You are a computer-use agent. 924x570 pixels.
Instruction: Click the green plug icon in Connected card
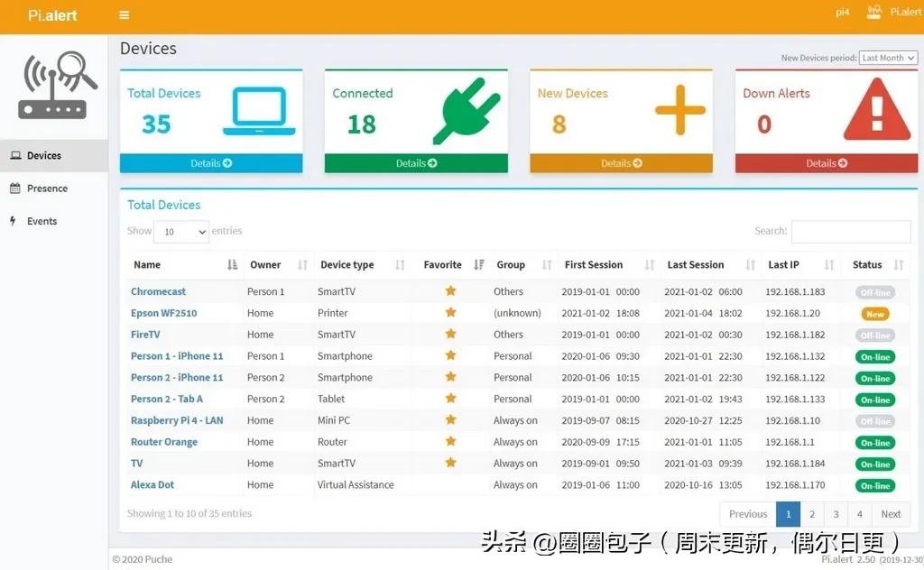pyautogui.click(x=467, y=111)
